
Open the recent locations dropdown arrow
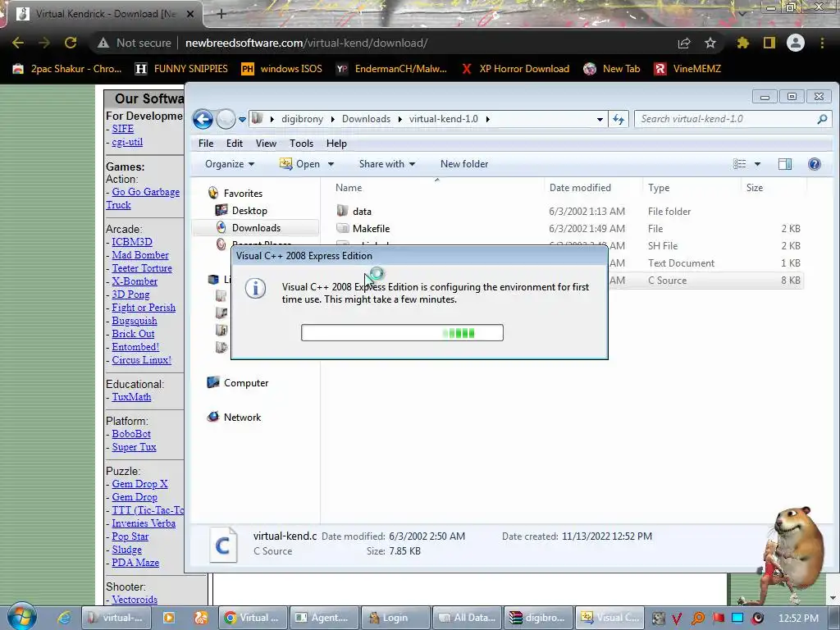pos(242,120)
